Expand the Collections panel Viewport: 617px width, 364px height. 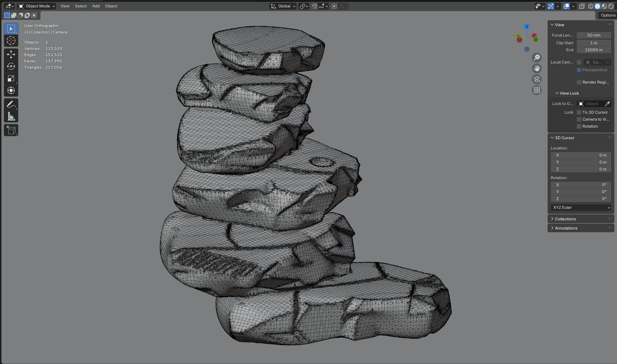coord(565,219)
